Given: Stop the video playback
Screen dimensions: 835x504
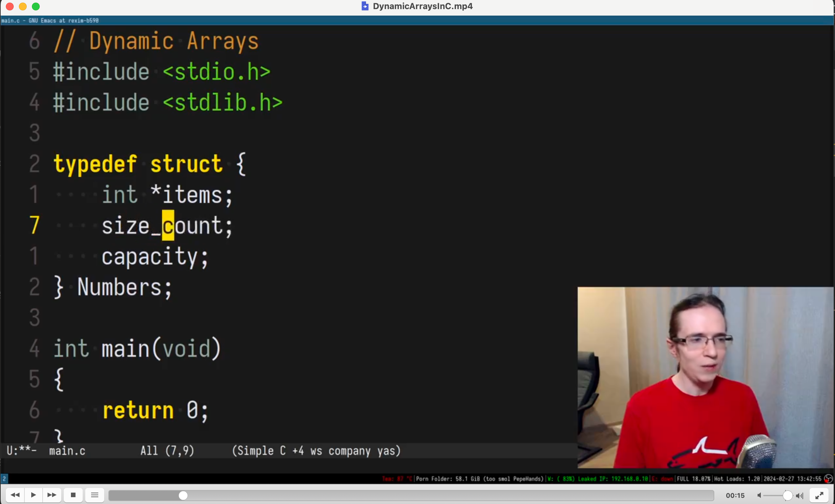Looking at the screenshot, I should 73,495.
